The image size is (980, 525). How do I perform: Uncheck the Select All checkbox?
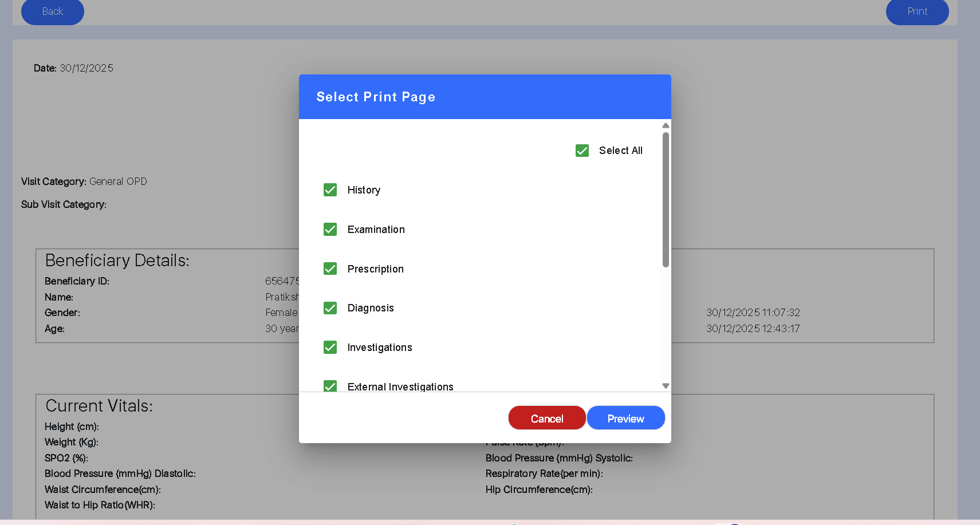582,151
